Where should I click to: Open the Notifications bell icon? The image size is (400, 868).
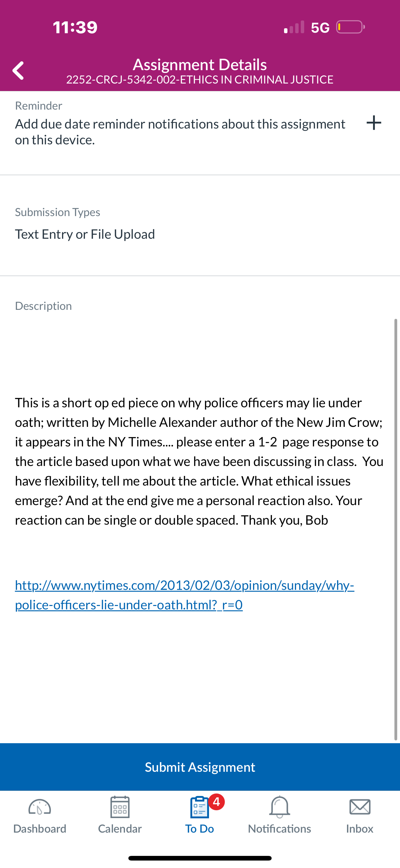point(279,807)
